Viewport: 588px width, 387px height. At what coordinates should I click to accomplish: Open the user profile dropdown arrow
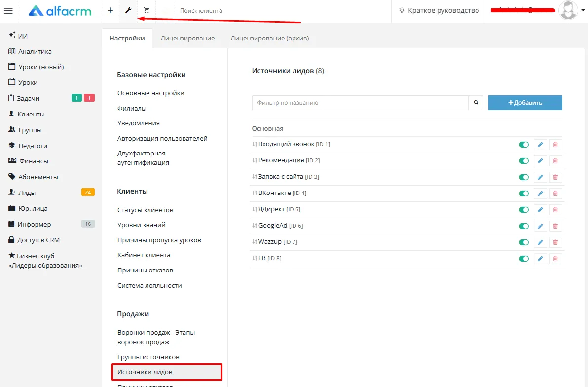583,10
